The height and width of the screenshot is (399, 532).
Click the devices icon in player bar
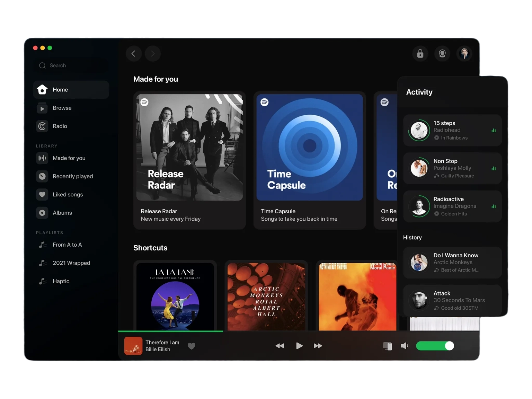tap(388, 346)
